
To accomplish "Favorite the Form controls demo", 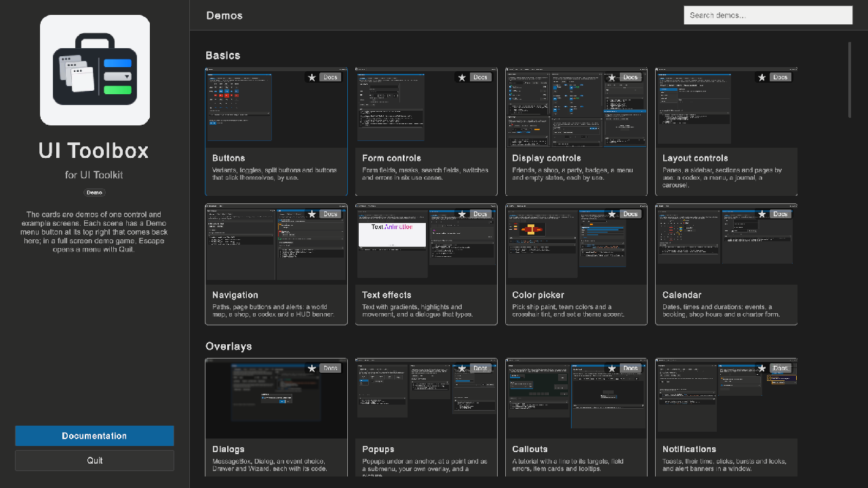I will [x=462, y=77].
